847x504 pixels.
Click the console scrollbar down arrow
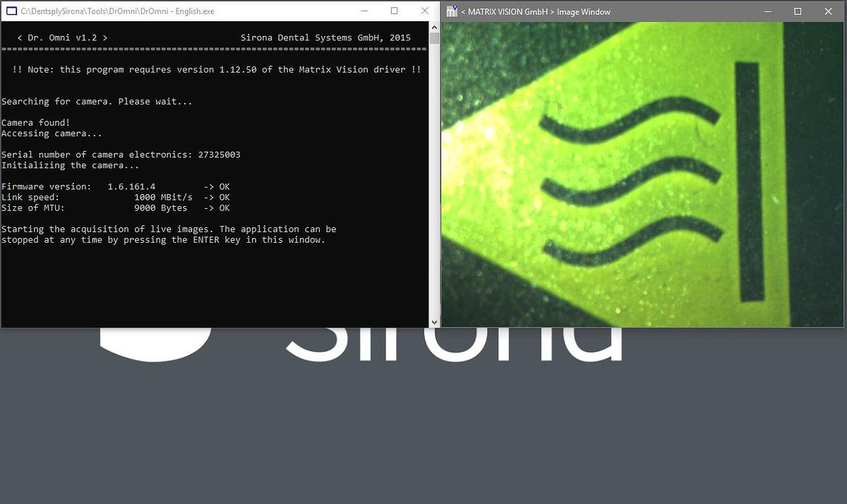tap(434, 322)
